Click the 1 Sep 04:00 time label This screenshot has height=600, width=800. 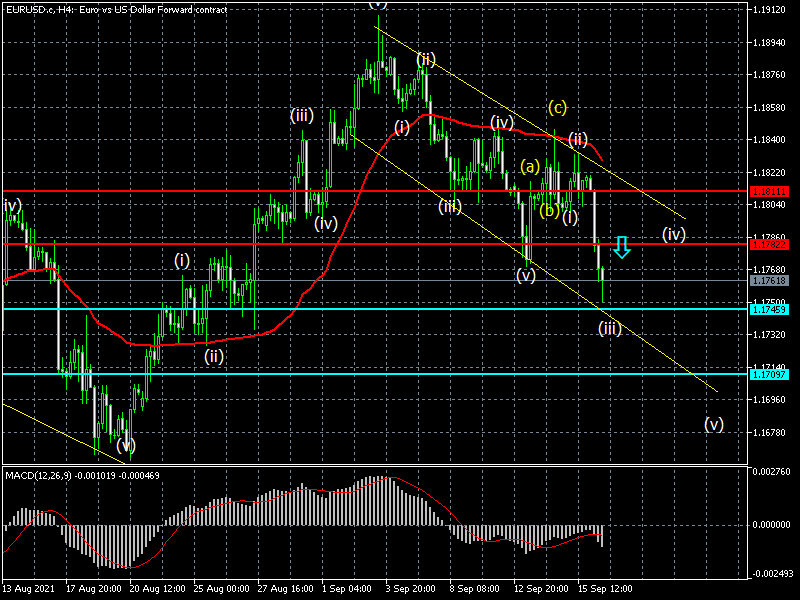tap(347, 588)
